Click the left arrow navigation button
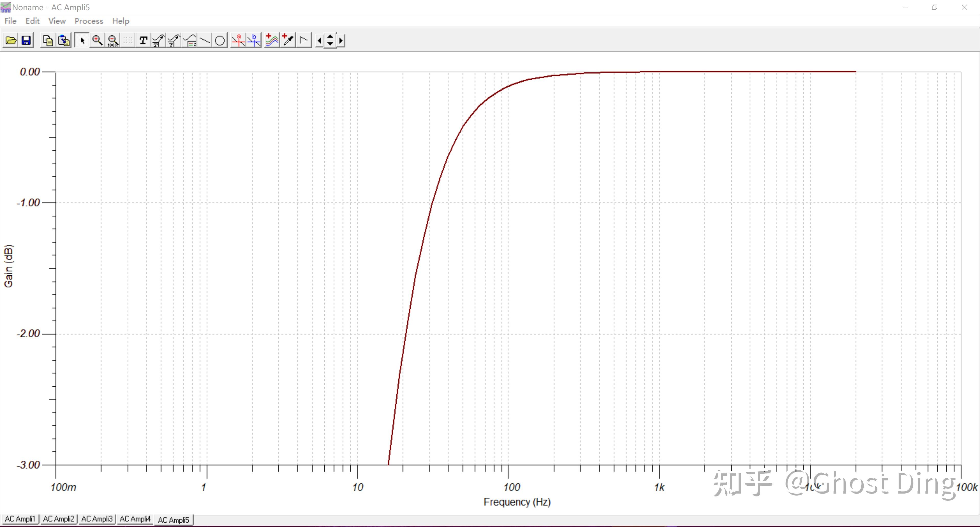The width and height of the screenshot is (980, 527). (x=320, y=40)
